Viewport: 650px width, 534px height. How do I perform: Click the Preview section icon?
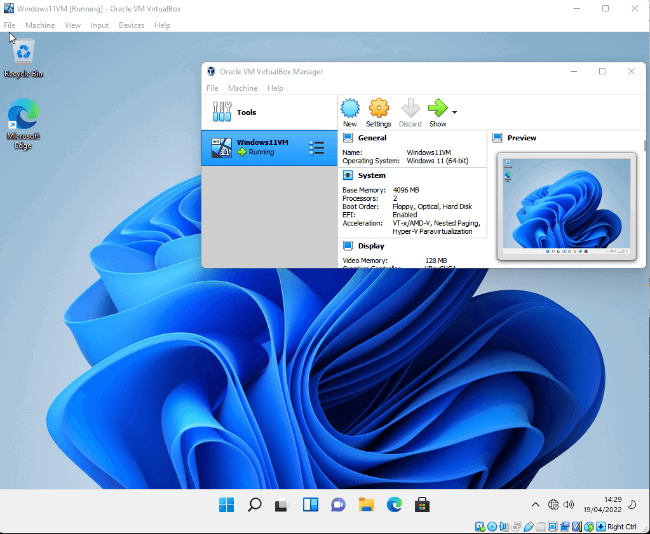tap(497, 138)
